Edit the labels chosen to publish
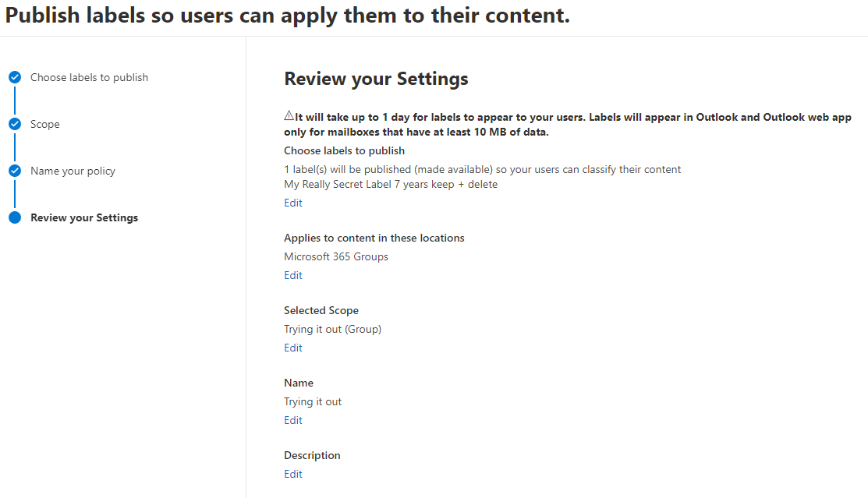 click(293, 203)
